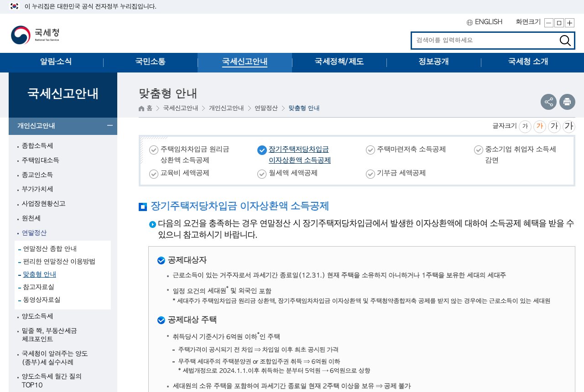Viewport: 584px width, 392px height.
Task: Collapse the 개인신고안내 sidebar section
Action: 110,126
